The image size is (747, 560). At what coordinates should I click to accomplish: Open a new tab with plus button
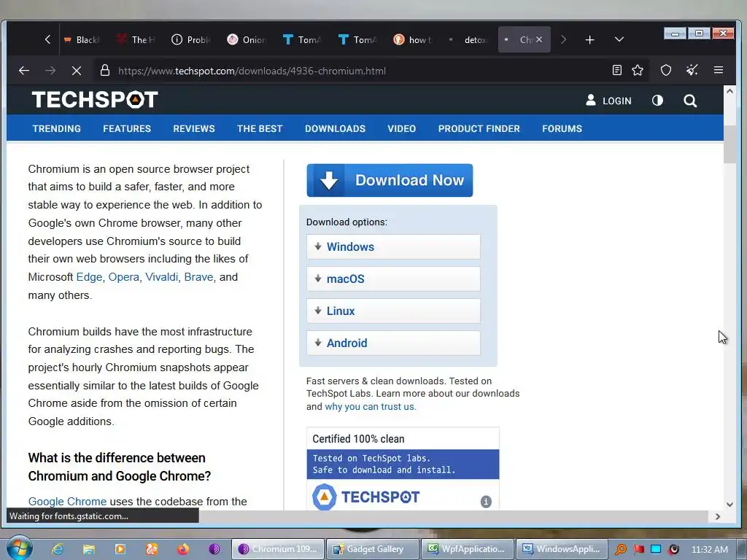click(x=589, y=39)
